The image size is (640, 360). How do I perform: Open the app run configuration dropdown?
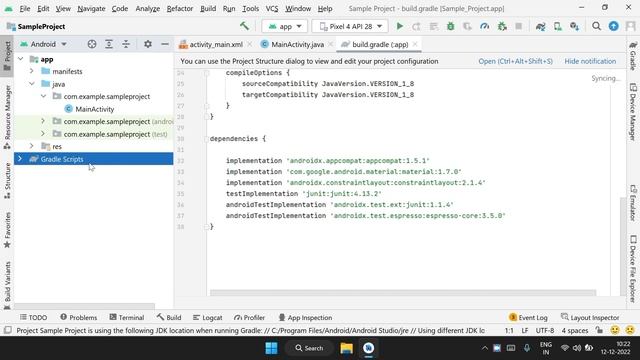[x=284, y=26]
